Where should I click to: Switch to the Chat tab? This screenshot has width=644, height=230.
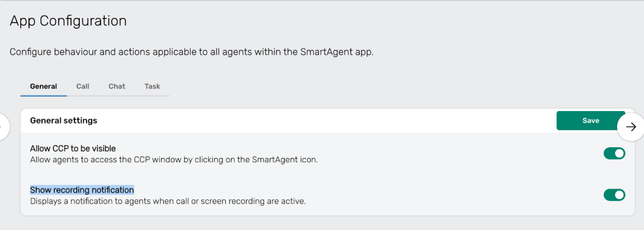[x=117, y=86]
